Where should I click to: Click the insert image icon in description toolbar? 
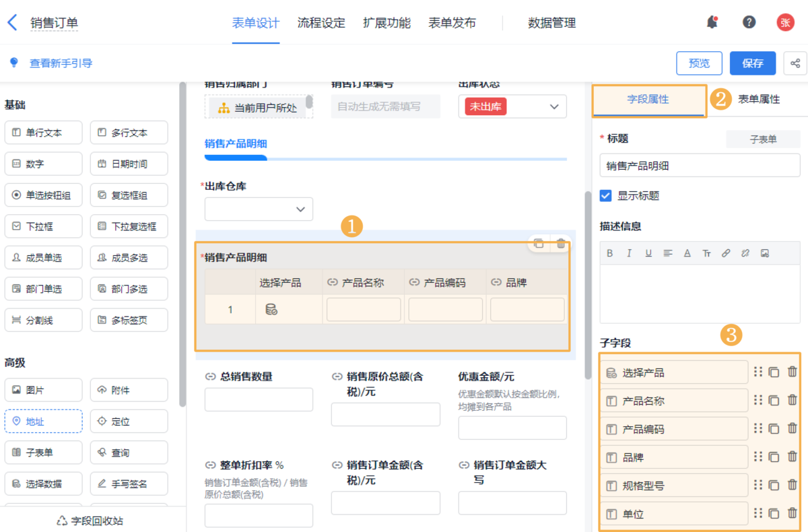(765, 253)
